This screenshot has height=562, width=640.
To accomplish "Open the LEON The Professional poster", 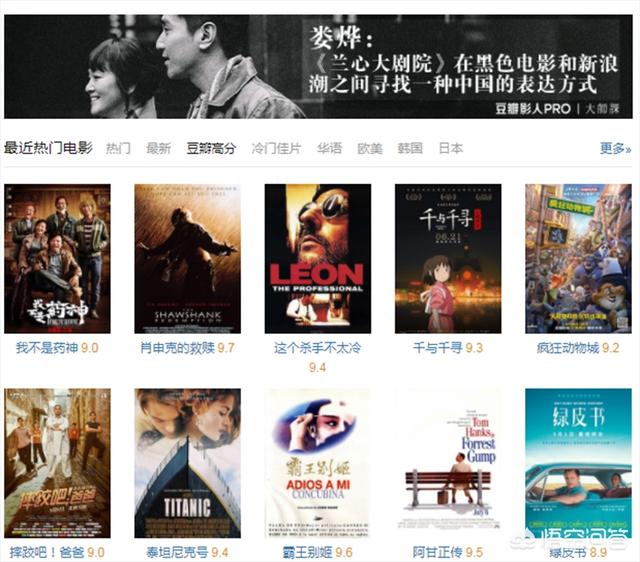I will click(318, 258).
